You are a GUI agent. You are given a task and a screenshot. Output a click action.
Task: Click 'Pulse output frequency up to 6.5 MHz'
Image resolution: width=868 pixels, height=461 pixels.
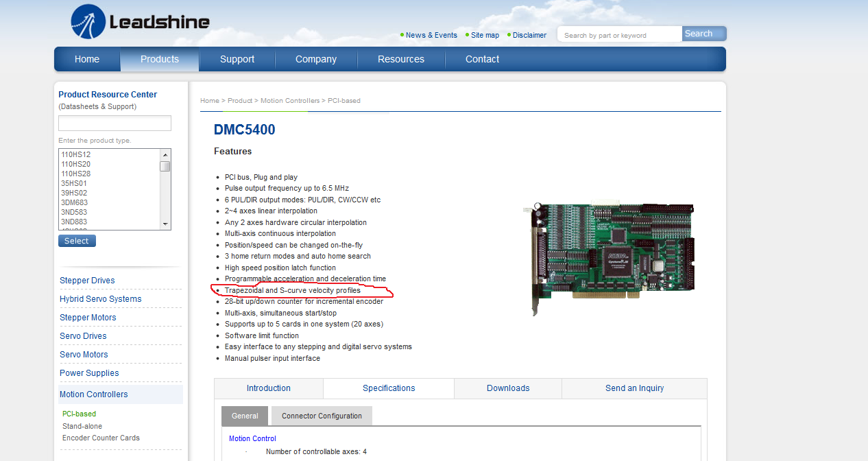tap(287, 188)
